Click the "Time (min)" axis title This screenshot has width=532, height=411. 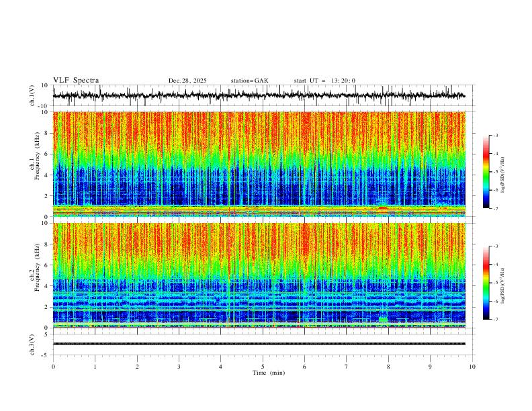(269, 373)
